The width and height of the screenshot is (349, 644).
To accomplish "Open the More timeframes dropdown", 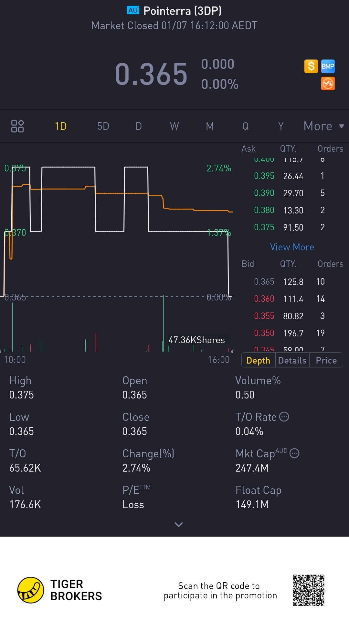I will (323, 126).
